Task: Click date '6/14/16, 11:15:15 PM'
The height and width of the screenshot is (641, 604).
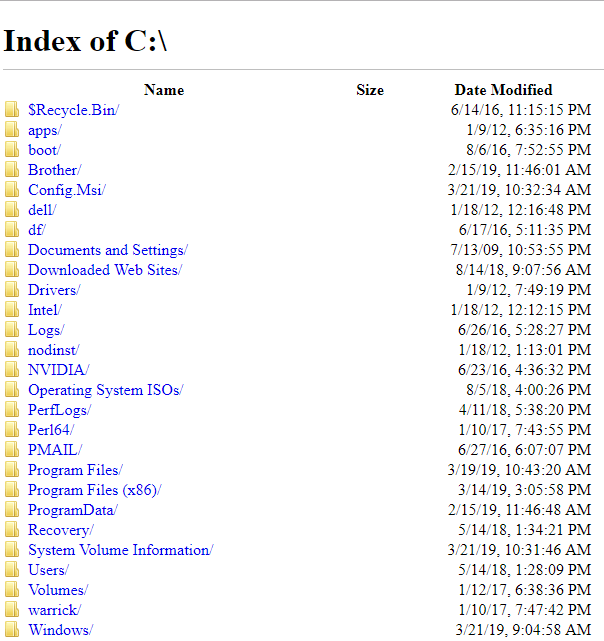Action: click(521, 110)
